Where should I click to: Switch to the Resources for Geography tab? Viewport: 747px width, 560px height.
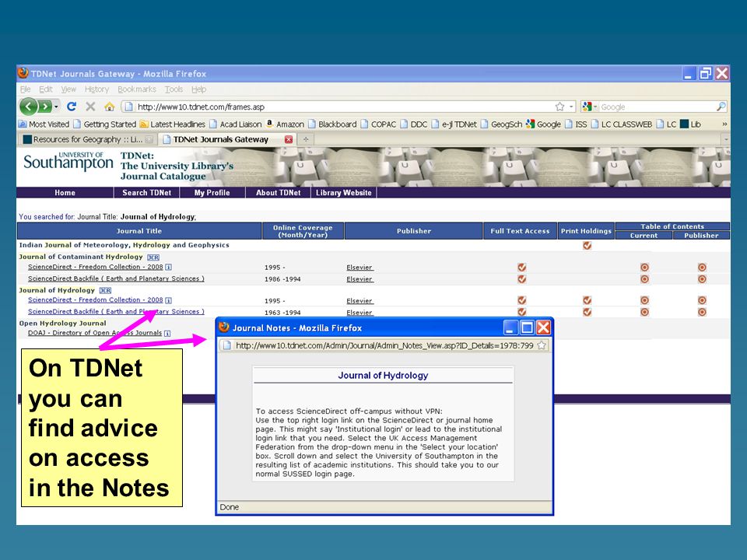pos(88,139)
